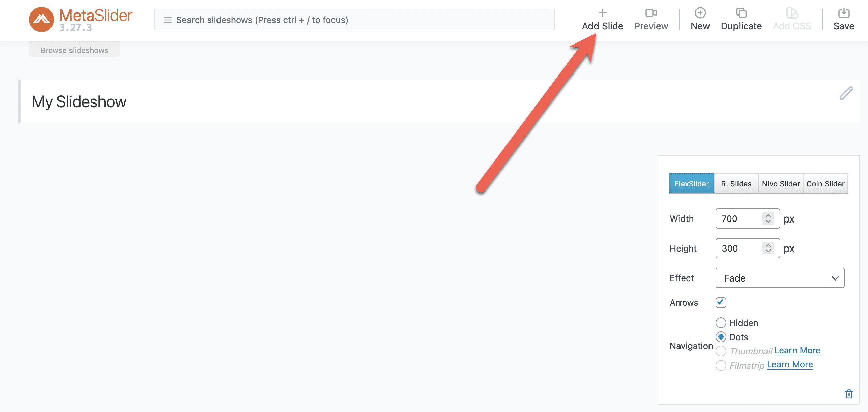Screen dimensions: 868x412
Task: Delete slideshow with the trash icon
Action: 849,393
